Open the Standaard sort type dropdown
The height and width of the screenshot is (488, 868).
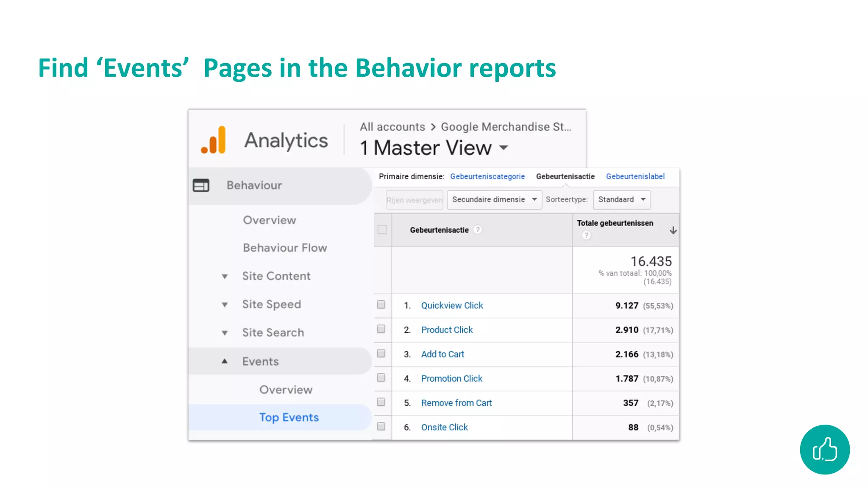point(622,200)
